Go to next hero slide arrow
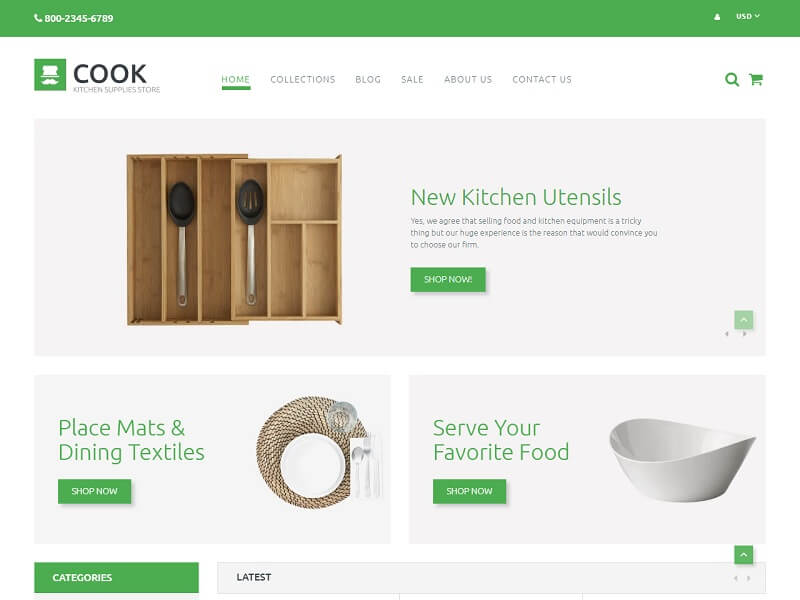The width and height of the screenshot is (800, 600). (744, 334)
